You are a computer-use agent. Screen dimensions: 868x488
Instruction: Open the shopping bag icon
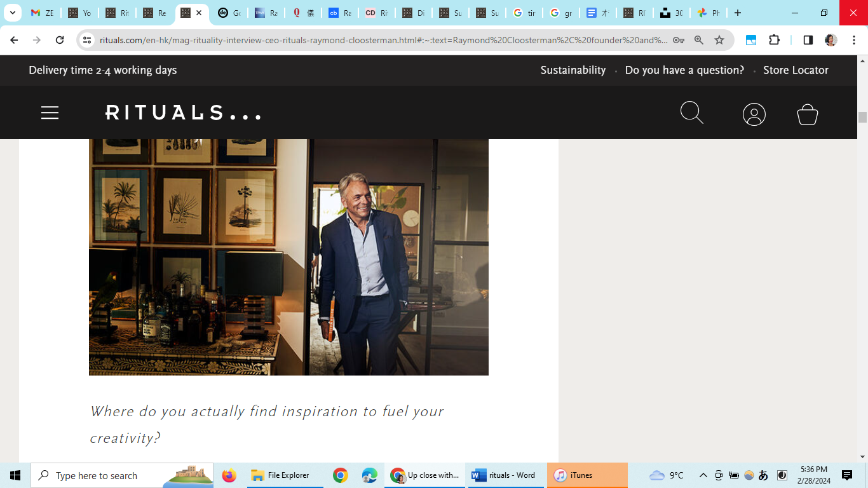[x=807, y=114]
